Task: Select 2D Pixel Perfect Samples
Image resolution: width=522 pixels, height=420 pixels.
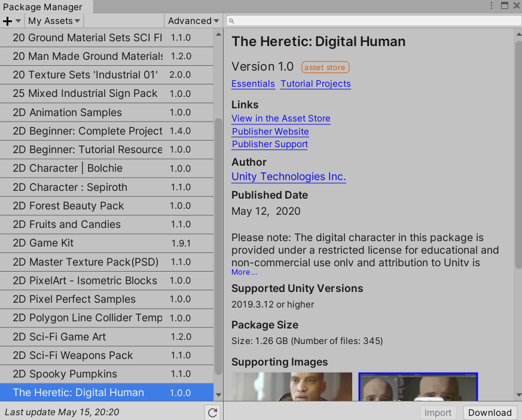Action: 106,299
